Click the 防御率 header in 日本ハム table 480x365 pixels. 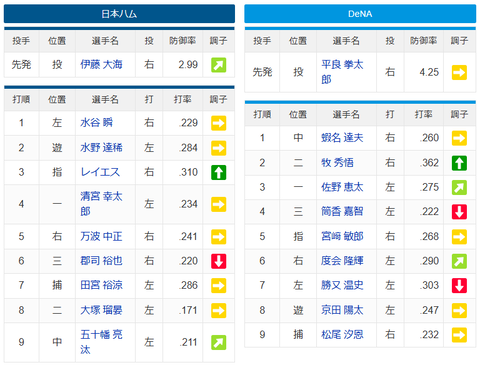click(x=182, y=41)
